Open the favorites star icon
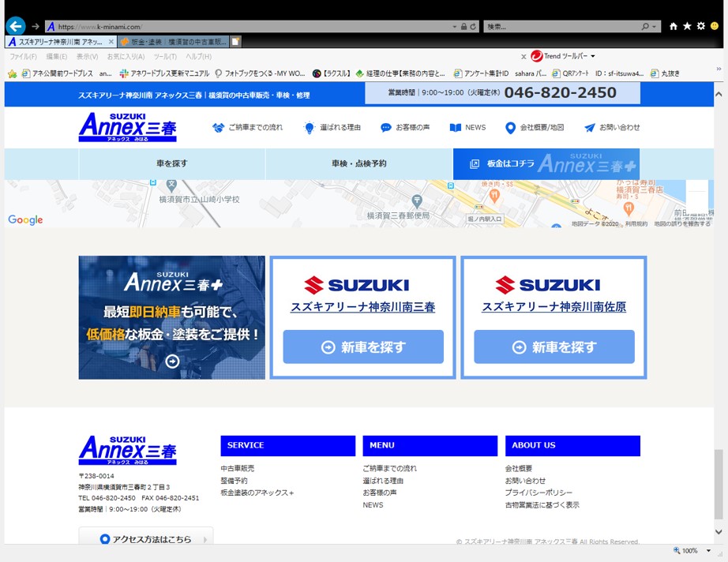 click(687, 26)
